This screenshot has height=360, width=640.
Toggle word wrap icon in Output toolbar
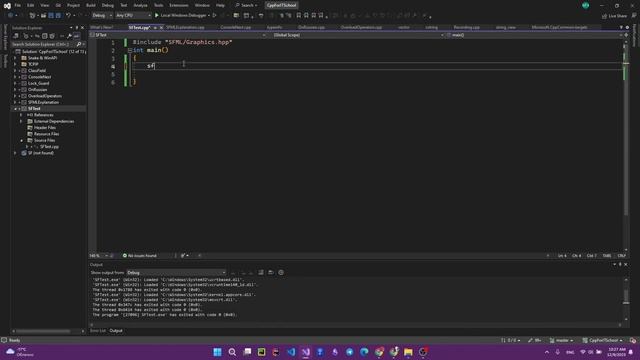pyautogui.click(x=271, y=272)
